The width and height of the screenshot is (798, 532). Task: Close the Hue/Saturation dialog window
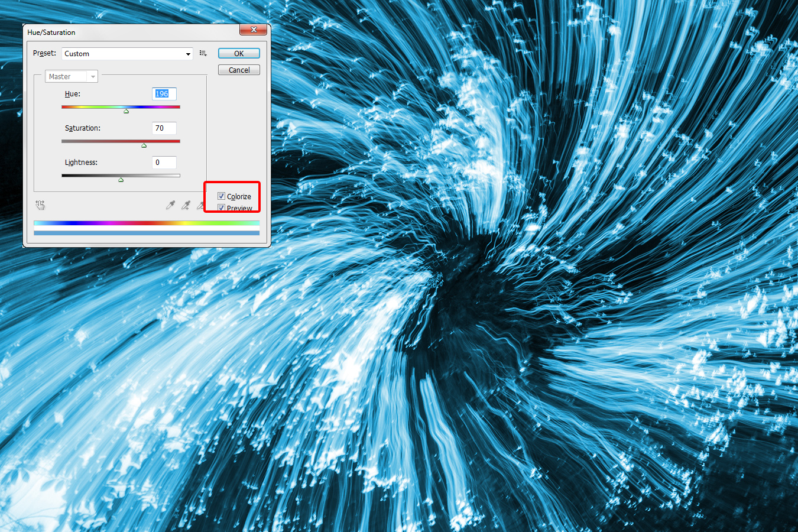click(x=254, y=30)
